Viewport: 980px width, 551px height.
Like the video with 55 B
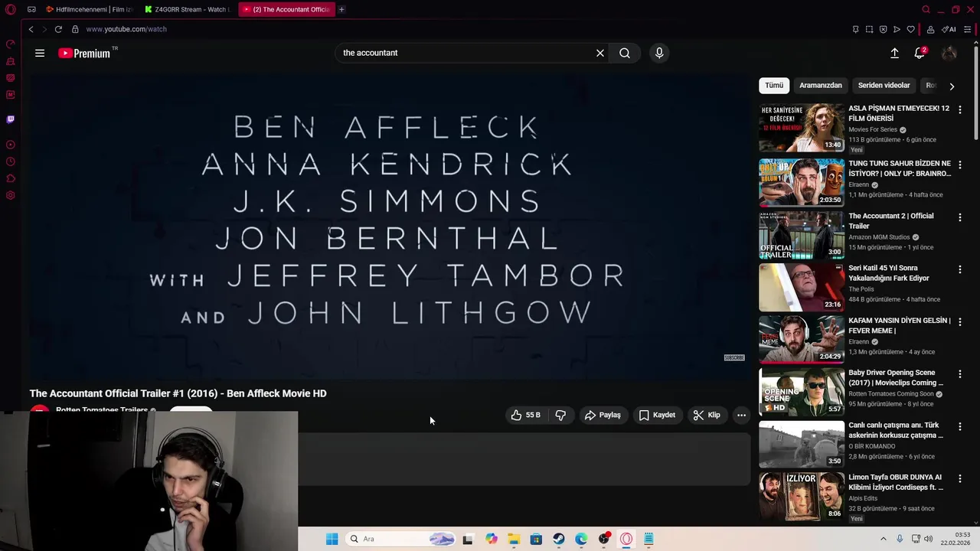(x=525, y=415)
